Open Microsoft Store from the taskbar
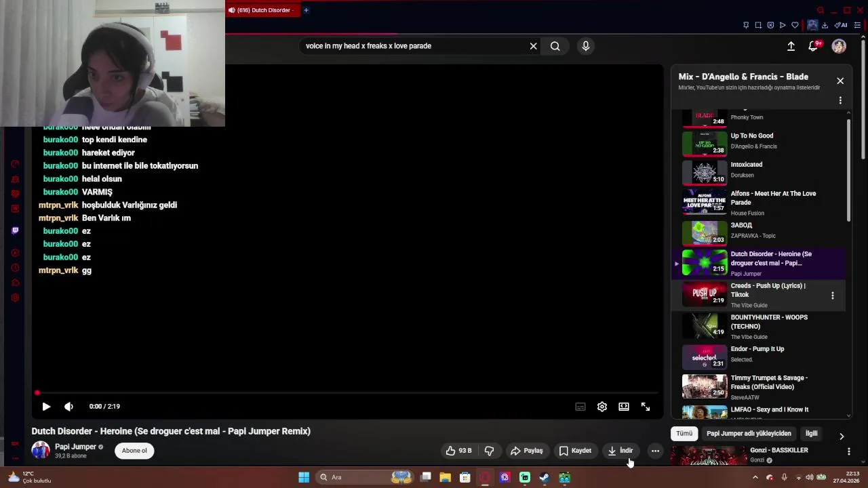Viewport: 868px width, 488px height. point(465,477)
